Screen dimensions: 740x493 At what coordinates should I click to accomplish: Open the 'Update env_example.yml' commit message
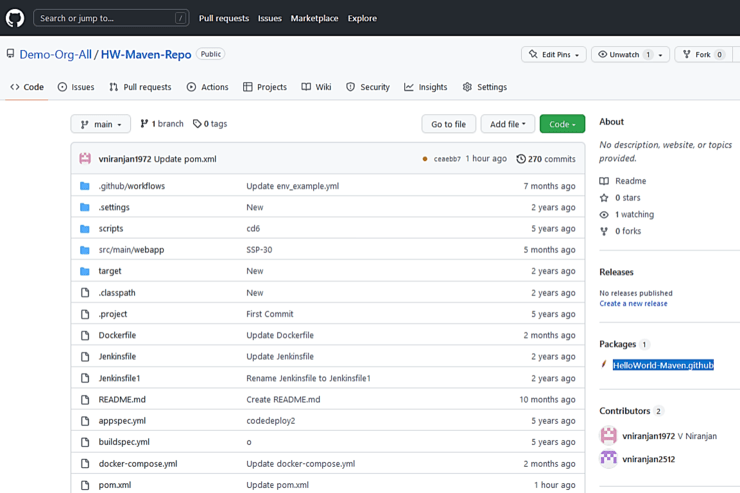(x=293, y=186)
